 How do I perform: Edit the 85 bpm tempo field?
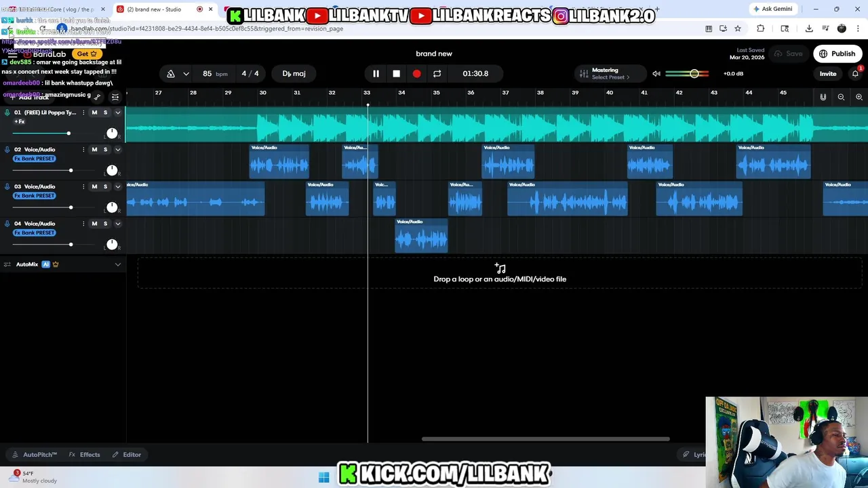(214, 73)
